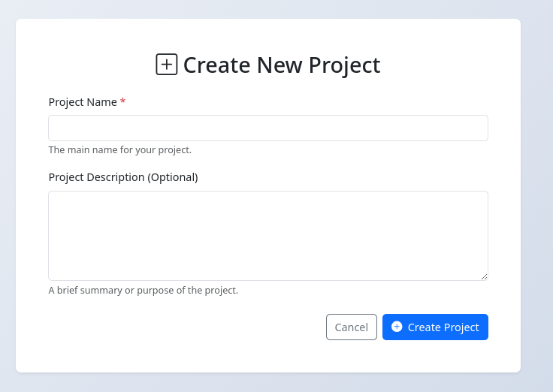Click the hint 'The main name for your project.'

[x=120, y=150]
